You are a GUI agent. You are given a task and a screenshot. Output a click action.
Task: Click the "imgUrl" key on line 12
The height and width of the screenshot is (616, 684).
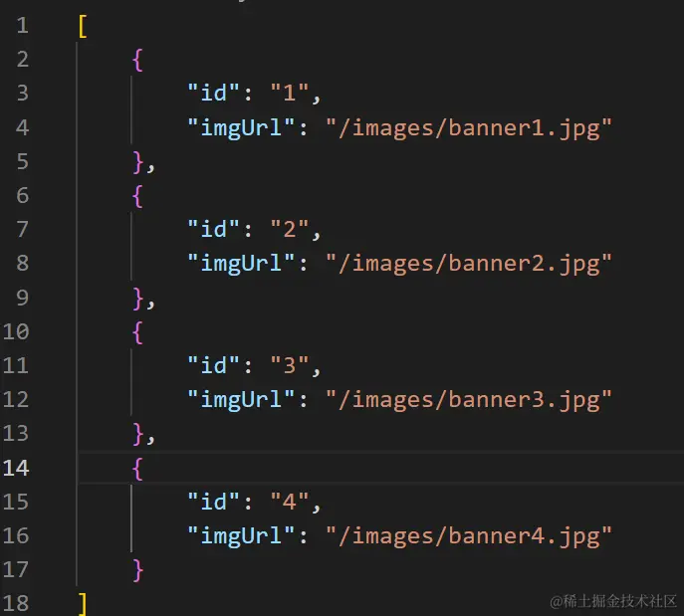pyautogui.click(x=241, y=401)
